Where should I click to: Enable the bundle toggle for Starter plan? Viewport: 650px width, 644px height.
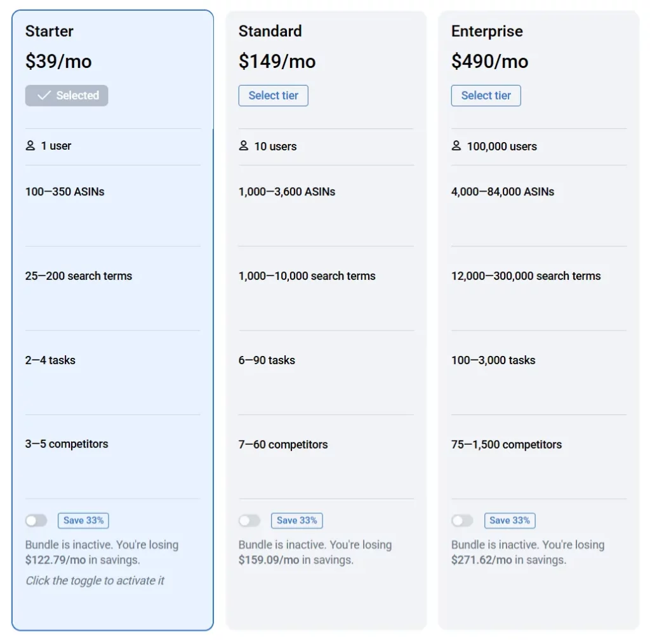(36, 520)
